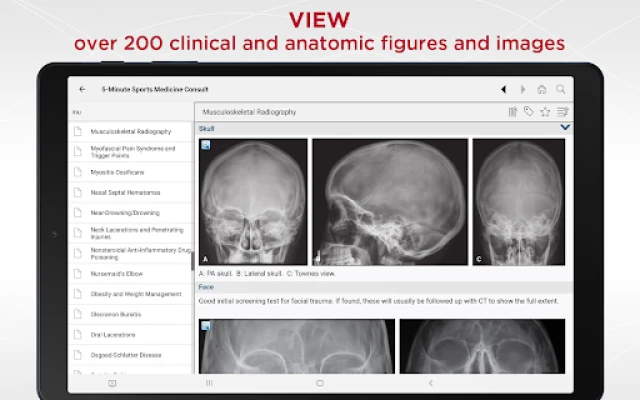Screen dimensions: 640x400
Task: Tap Android back button in navigation bar
Action: coord(431,383)
